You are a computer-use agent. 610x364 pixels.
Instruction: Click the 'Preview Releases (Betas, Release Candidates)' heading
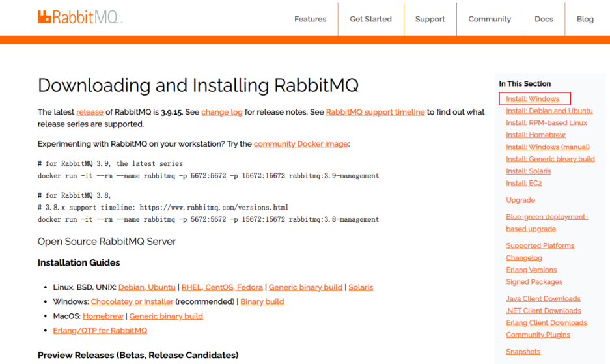138,355
